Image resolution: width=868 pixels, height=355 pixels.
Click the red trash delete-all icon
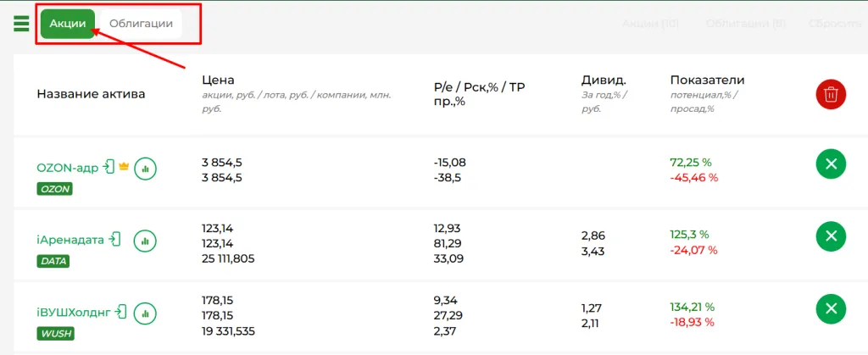[x=831, y=94]
